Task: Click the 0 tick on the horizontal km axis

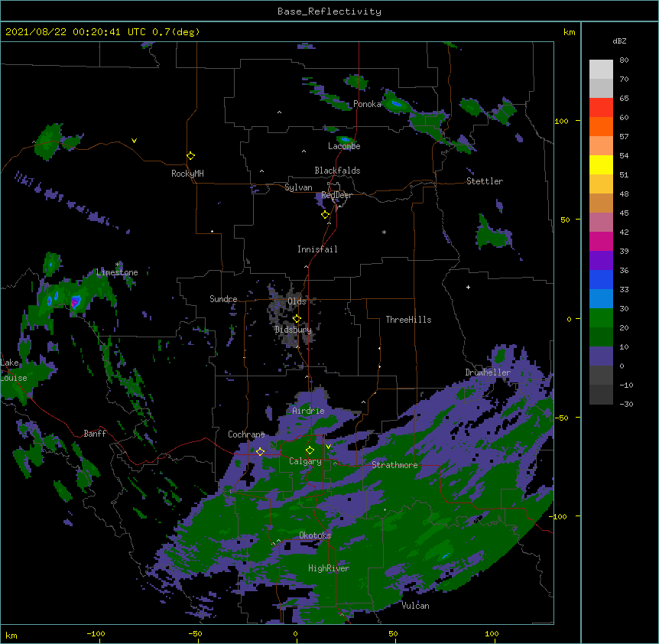Action: point(295,633)
